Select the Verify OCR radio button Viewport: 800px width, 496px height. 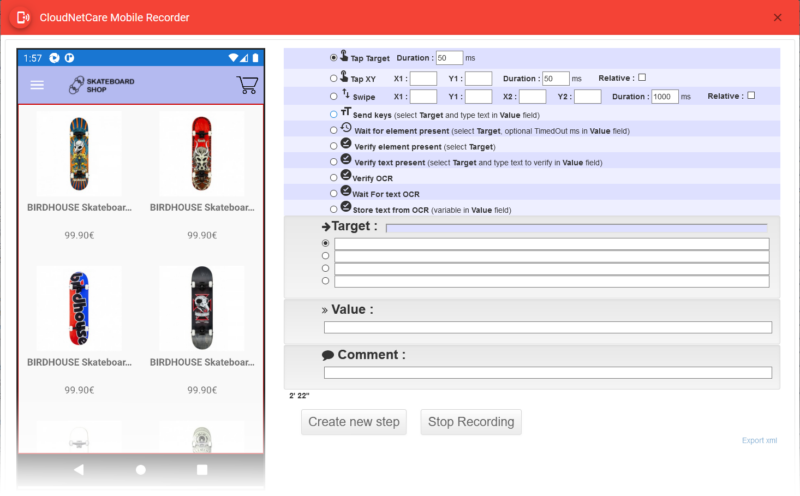333,178
